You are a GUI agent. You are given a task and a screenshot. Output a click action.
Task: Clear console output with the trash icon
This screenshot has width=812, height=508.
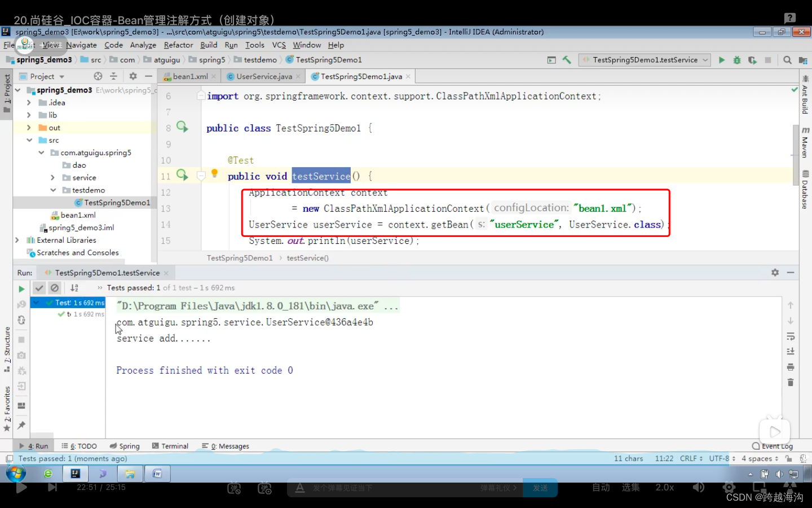pyautogui.click(x=791, y=382)
